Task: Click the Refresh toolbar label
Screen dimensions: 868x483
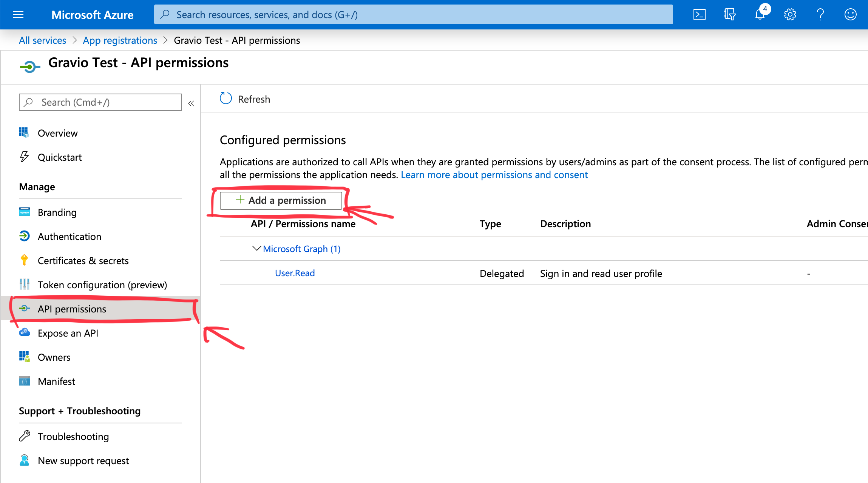Action: click(x=254, y=99)
